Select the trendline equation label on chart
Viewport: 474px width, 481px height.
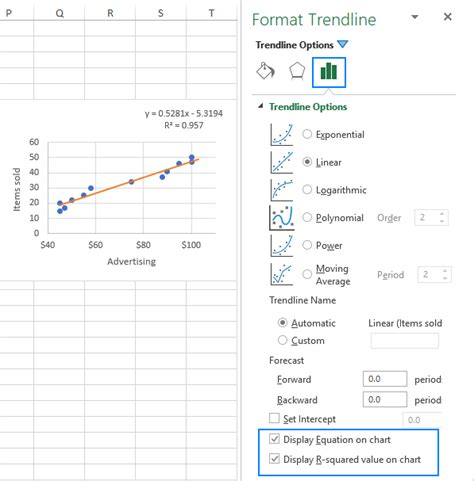click(x=184, y=113)
